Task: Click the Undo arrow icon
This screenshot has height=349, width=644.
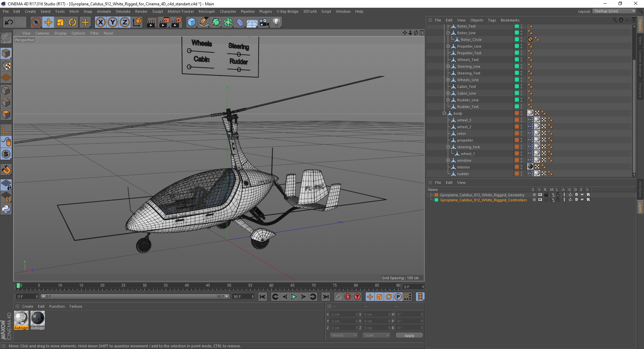Action: click(x=9, y=22)
